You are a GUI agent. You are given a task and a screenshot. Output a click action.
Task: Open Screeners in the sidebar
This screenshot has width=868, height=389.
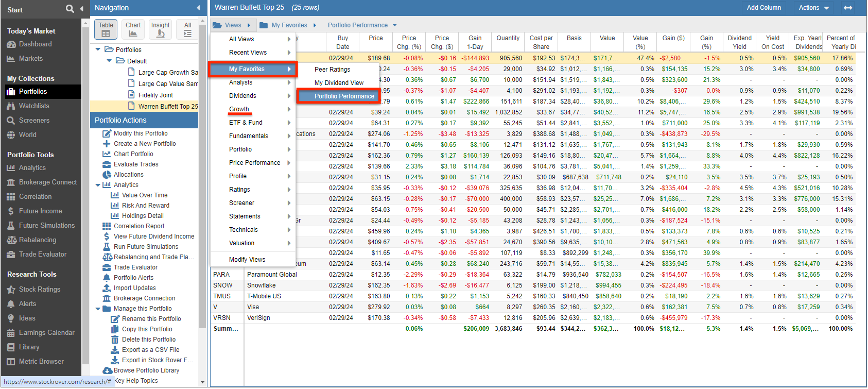click(x=34, y=121)
